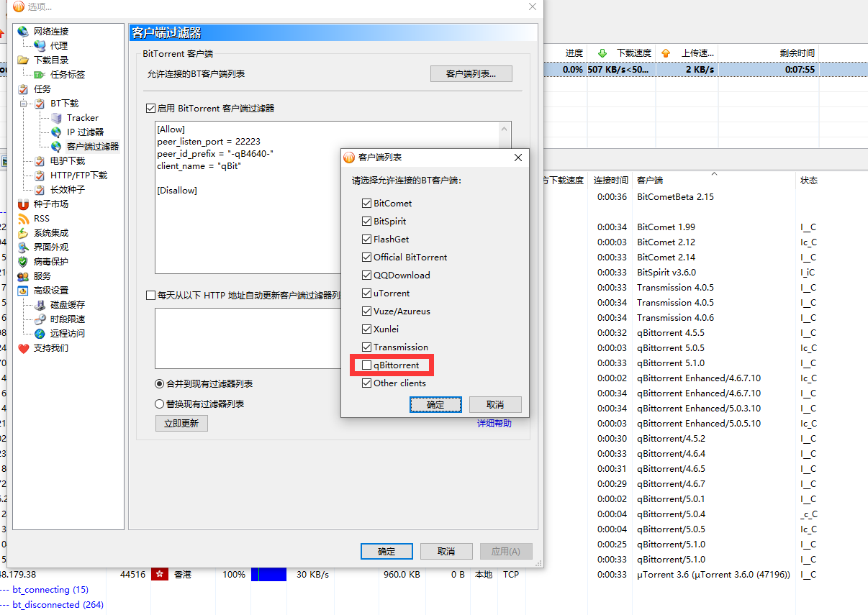This screenshot has height=615, width=868.
Task: Collapse the BT下载 tree node
Action: pyautogui.click(x=23, y=104)
